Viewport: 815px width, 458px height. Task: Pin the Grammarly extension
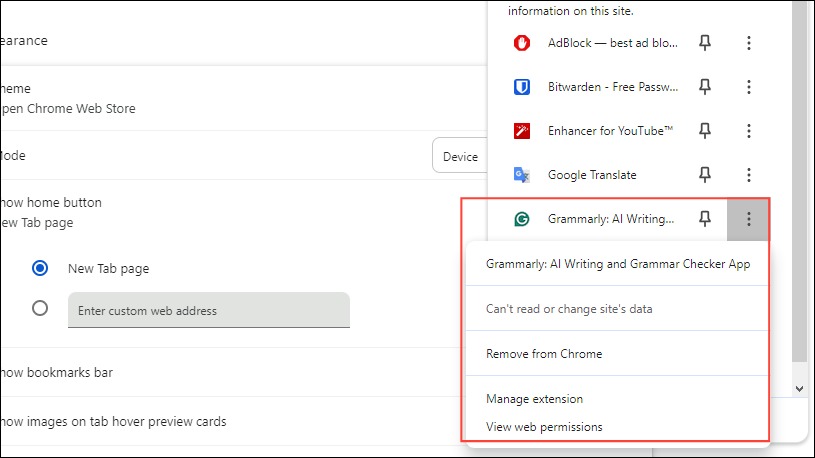tap(704, 219)
